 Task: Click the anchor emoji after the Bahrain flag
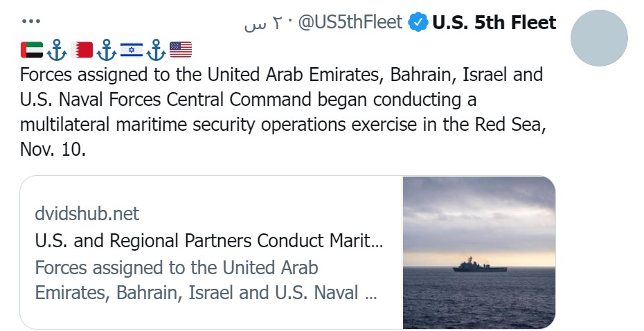point(107,49)
